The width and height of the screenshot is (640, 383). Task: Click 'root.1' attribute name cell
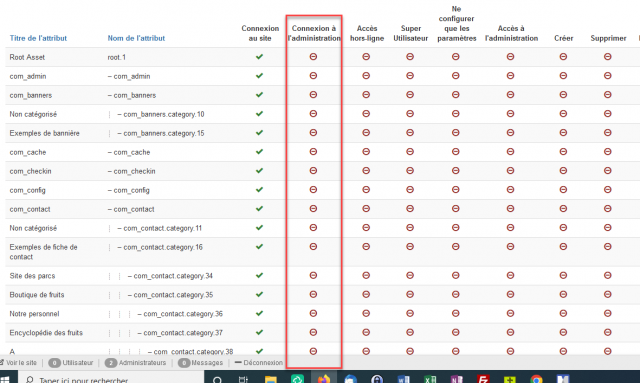point(116,57)
